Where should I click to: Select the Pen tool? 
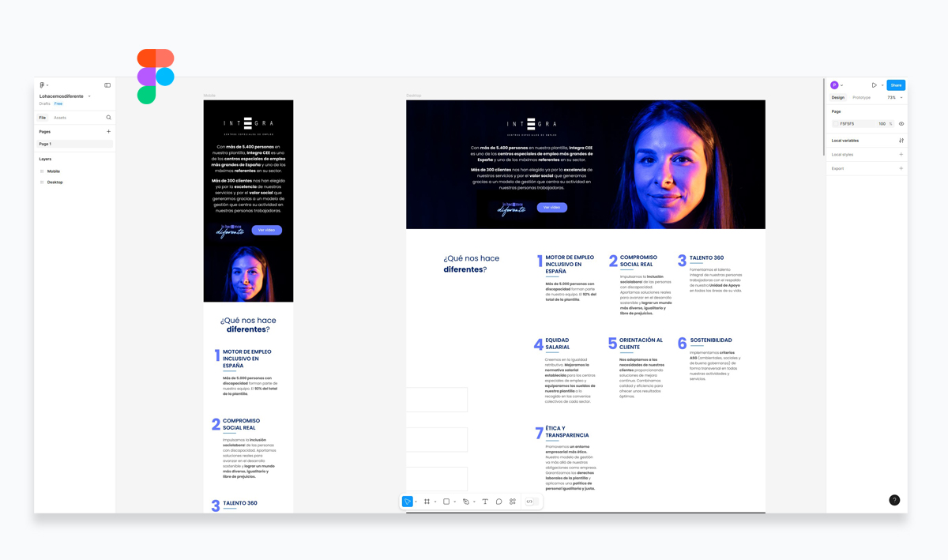466,502
